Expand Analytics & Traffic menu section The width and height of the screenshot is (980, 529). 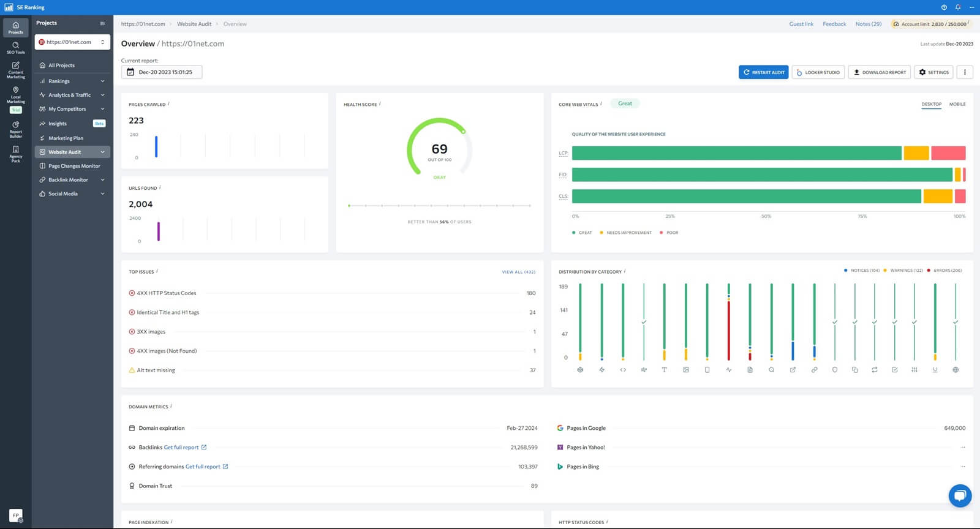point(72,95)
